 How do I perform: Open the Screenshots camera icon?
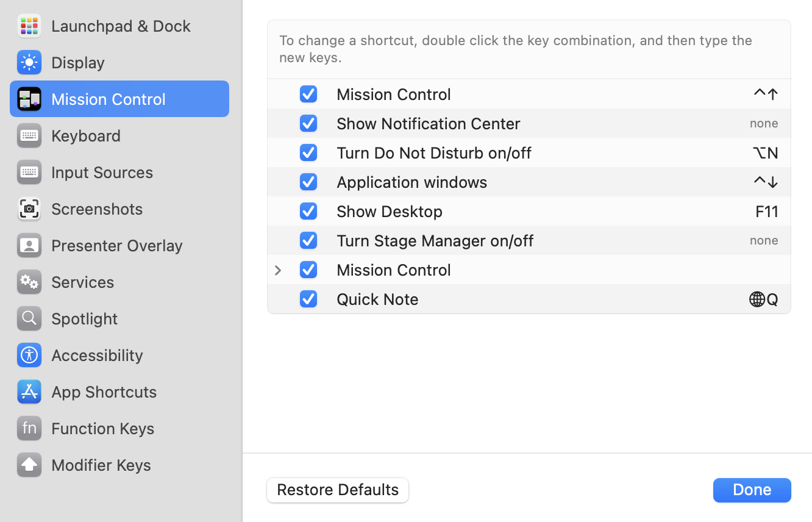[29, 209]
